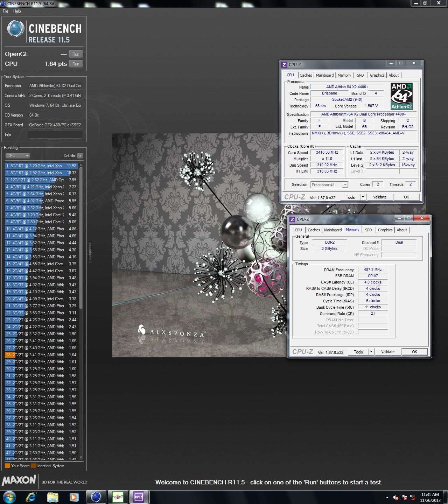Expand Tools dropdown arrow in upper CPU-Z window
448x504 pixels.
(363, 197)
